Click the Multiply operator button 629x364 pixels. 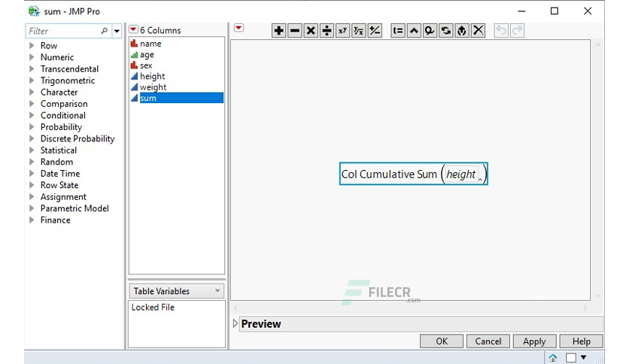[x=311, y=31]
